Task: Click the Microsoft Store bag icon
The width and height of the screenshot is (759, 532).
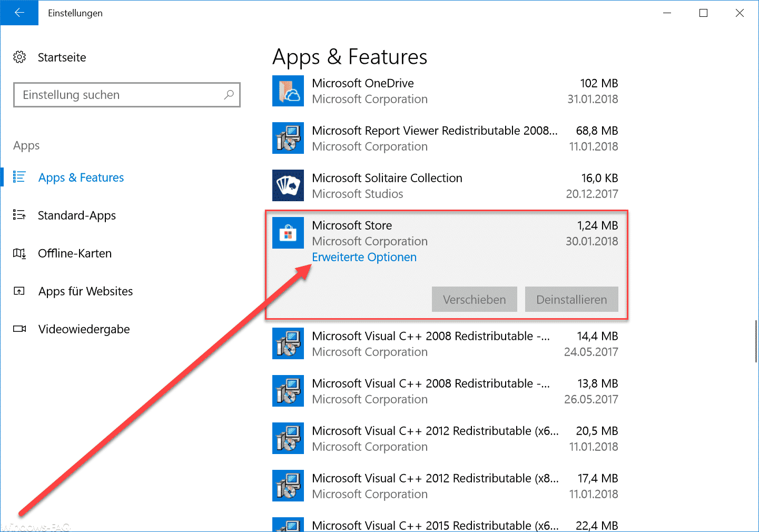Action: (288, 233)
